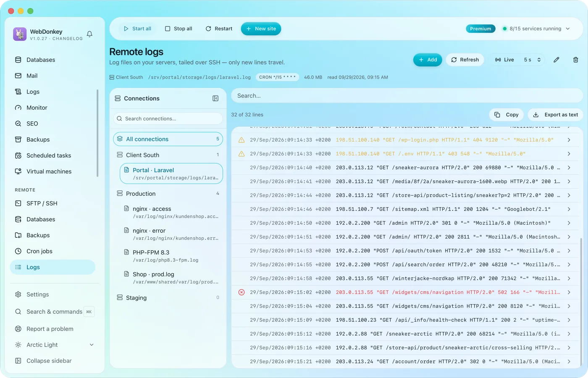Open Monitor in the sidebar
The image size is (588, 378).
pos(53,108)
